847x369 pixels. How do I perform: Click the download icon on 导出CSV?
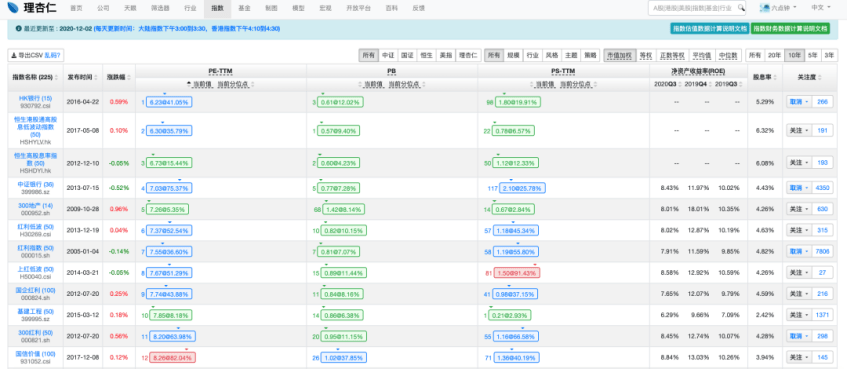(x=14, y=55)
